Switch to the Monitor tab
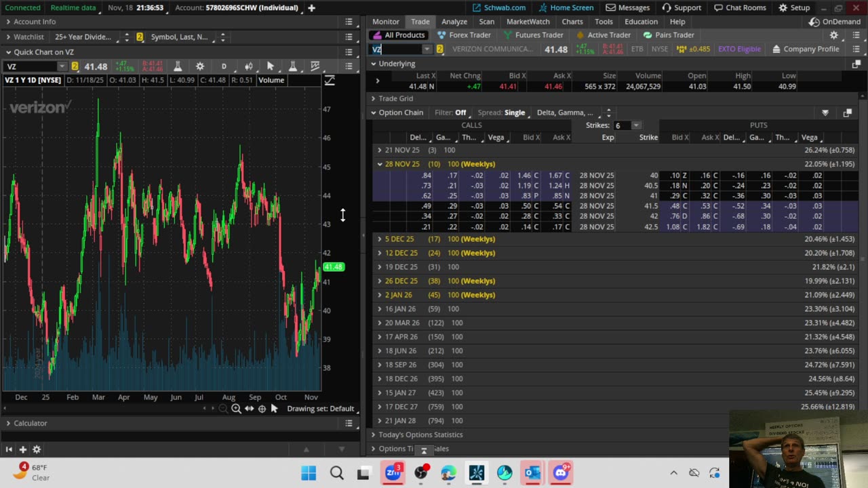This screenshot has width=868, height=488. click(386, 22)
